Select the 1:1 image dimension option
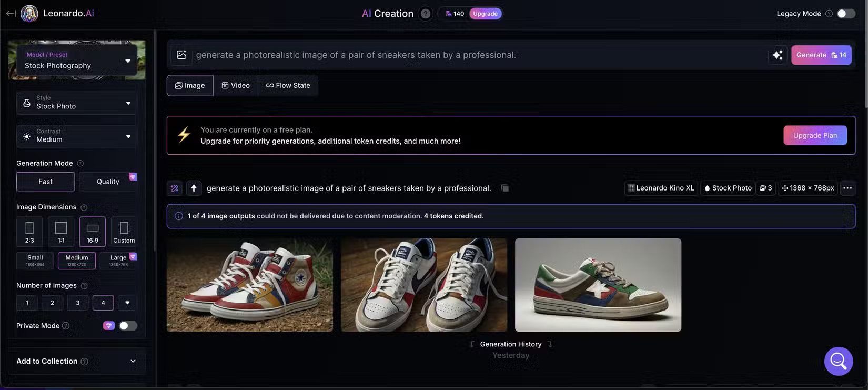 point(61,232)
